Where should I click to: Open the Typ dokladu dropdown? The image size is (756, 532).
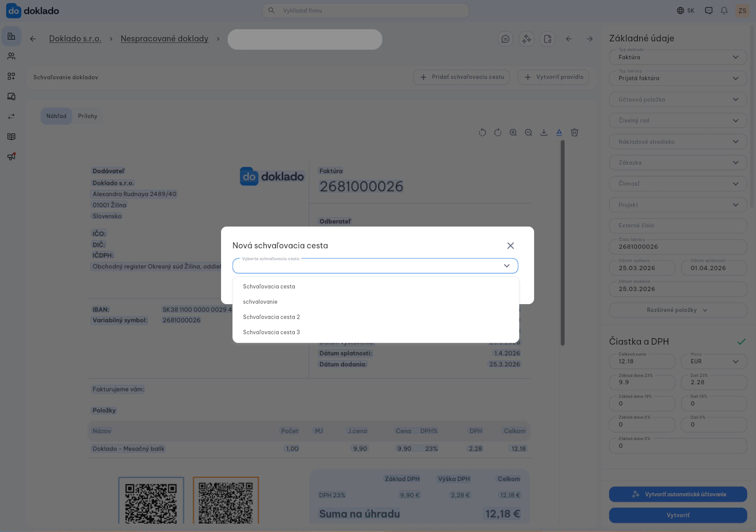(678, 57)
